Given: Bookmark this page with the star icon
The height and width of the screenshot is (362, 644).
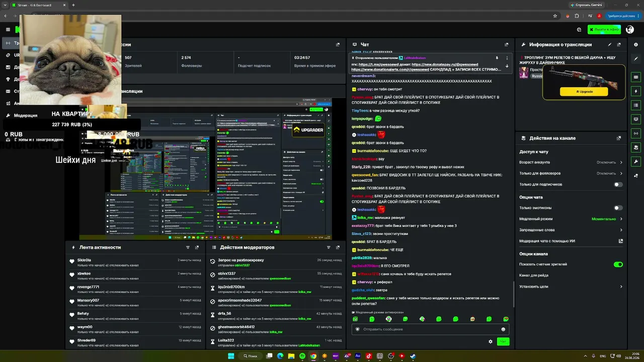Looking at the screenshot, I should click(x=555, y=16).
